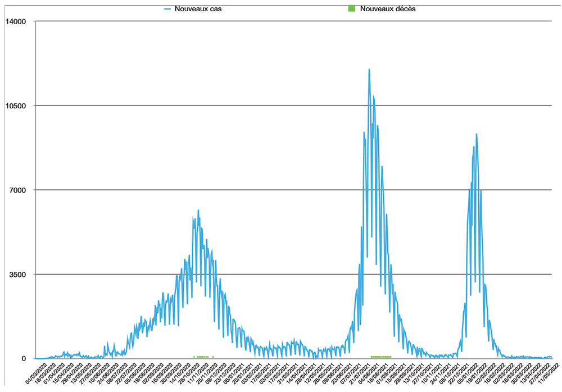Screen dimensions: 562x392
Task: Click the blue Nouveaux cas legend line marker
Action: pyautogui.click(x=167, y=9)
